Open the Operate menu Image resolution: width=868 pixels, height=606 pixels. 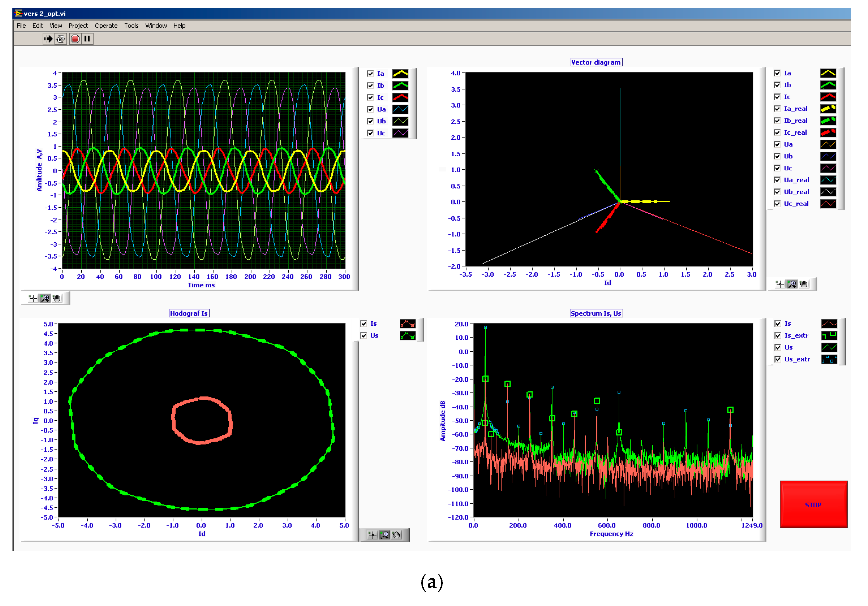coord(106,26)
